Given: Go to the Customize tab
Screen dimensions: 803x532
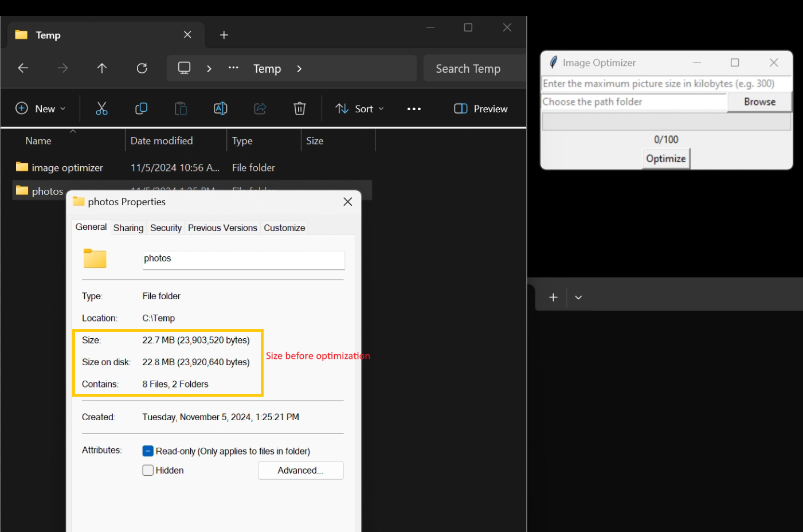Looking at the screenshot, I should (284, 228).
